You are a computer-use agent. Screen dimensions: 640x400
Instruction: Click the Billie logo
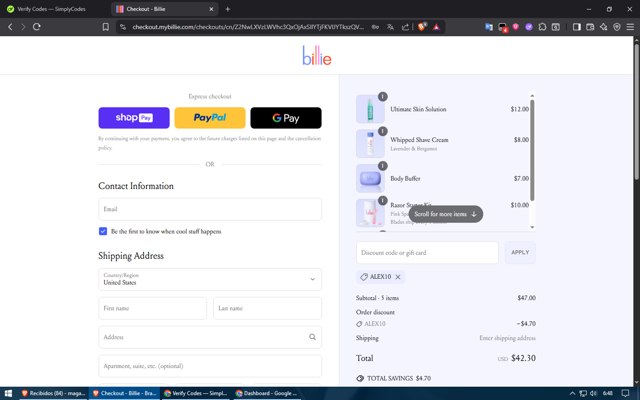tap(317, 56)
